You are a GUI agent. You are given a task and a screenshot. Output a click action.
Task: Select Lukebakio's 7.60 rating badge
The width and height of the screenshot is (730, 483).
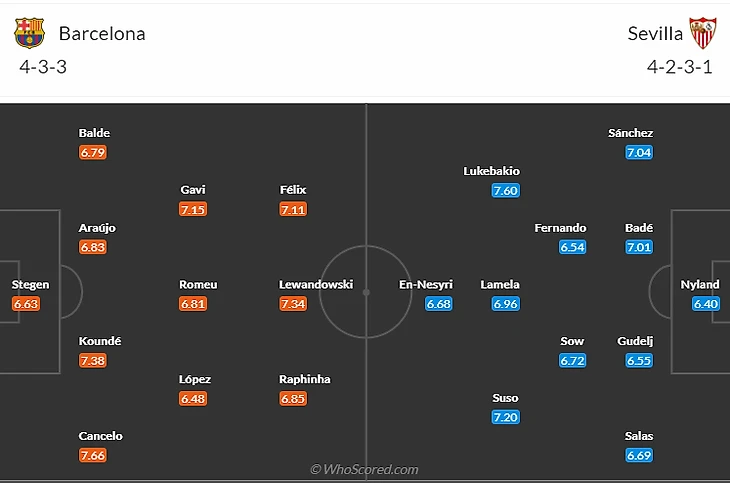pos(505,191)
